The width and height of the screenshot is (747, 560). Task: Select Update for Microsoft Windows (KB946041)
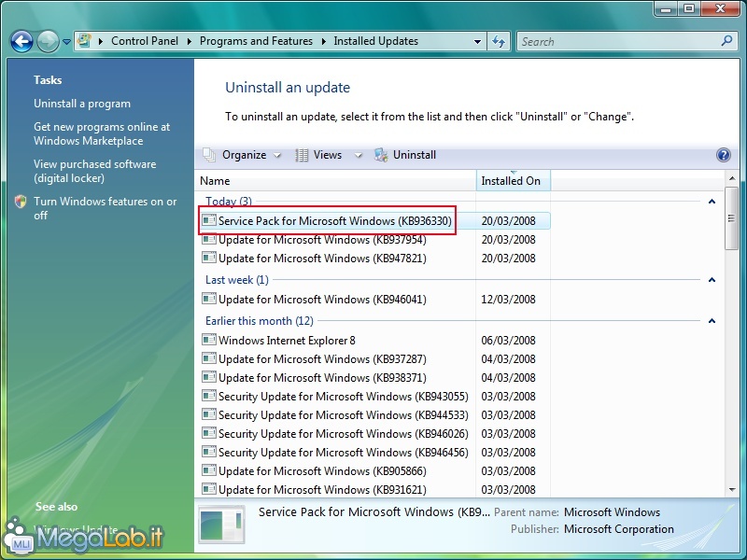pos(322,299)
